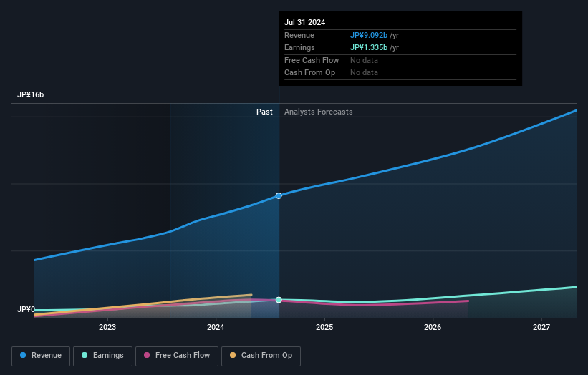Click the blue Revenue legend dot

click(23, 355)
